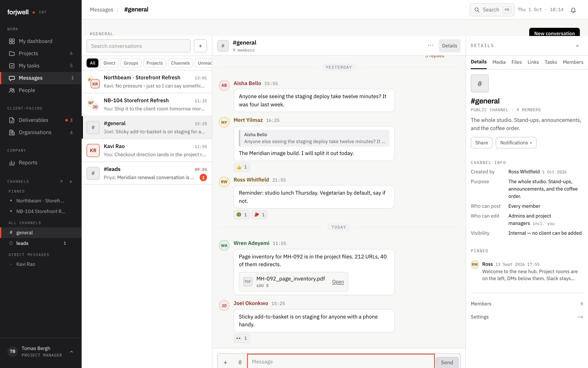The image size is (588, 368).
Task: Switch to the Files tab
Action: click(516, 62)
